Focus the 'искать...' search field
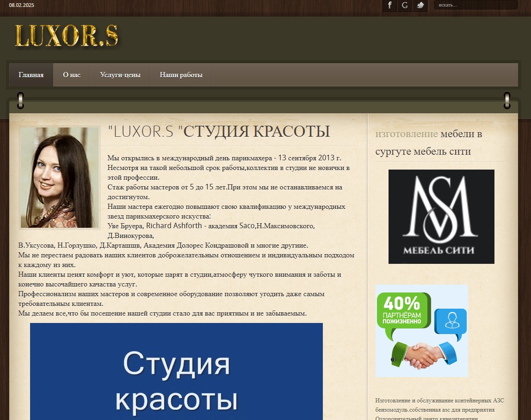Screen dimensions: 531x420 point(475,5)
